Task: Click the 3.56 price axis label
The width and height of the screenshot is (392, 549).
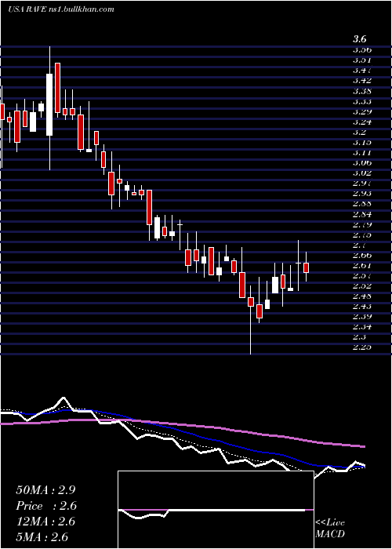Action: [x=362, y=49]
